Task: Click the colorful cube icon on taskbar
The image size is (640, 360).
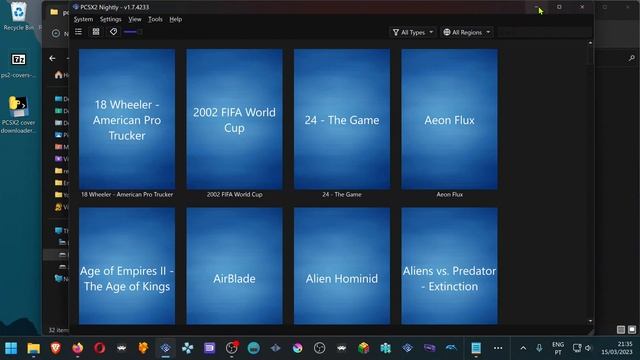Action: click(x=363, y=348)
